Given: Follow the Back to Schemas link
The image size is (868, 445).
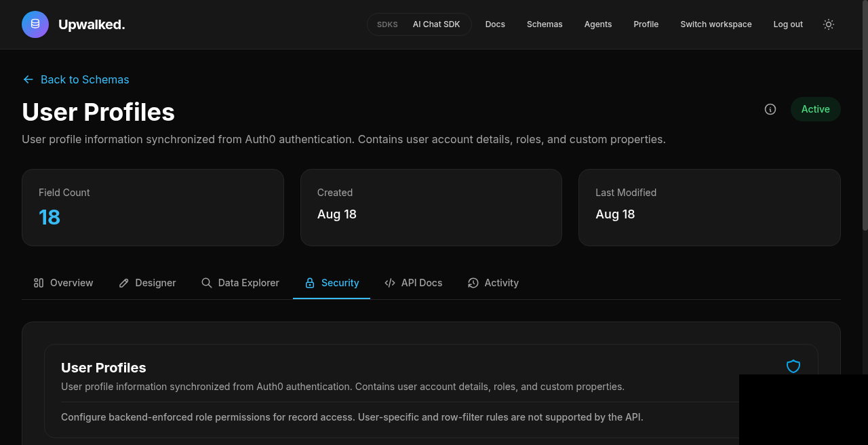Looking at the screenshot, I should 76,79.
